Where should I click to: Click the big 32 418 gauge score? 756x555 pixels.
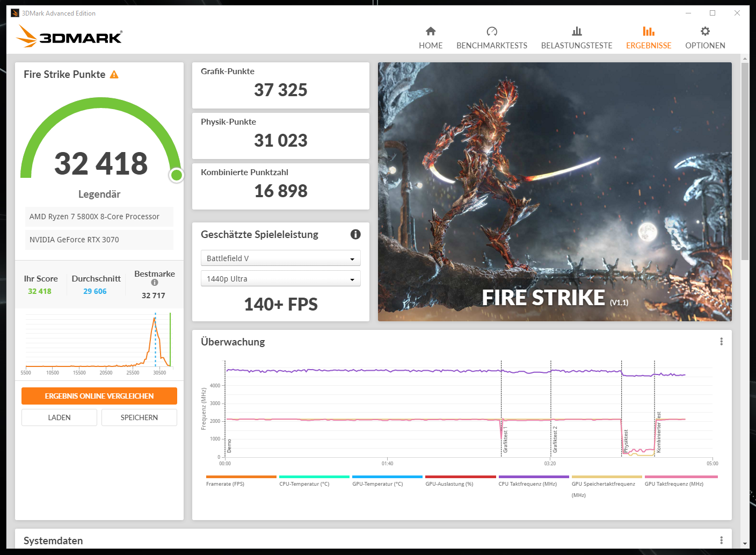101,163
